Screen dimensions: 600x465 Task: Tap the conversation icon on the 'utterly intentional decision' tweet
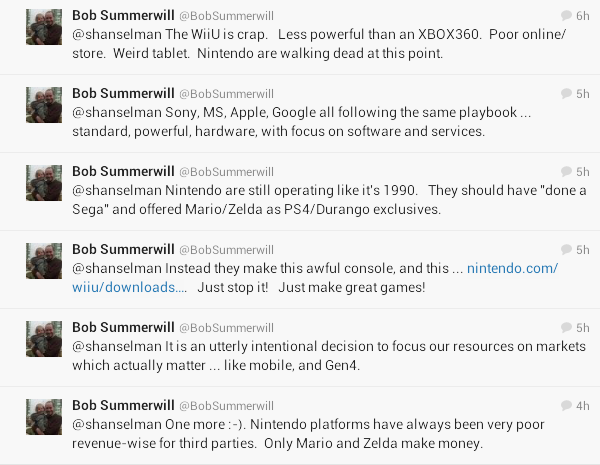pos(568,328)
